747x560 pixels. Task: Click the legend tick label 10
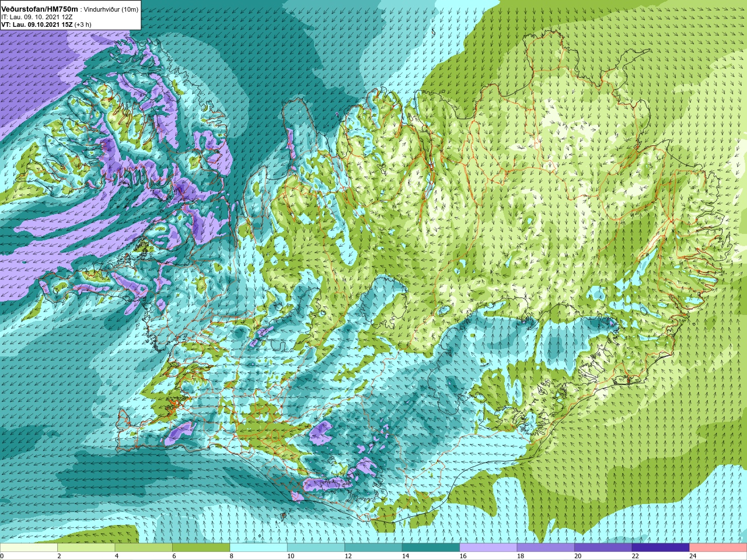pos(291,556)
